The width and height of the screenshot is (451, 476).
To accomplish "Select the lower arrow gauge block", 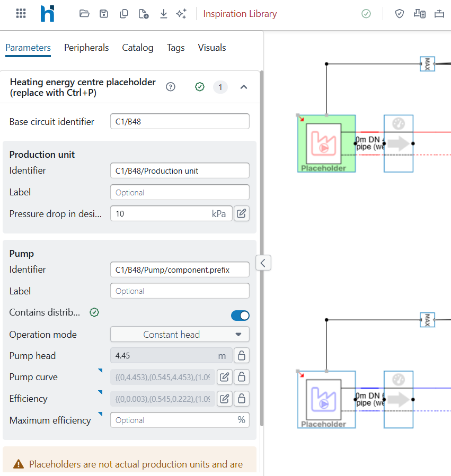I will 399,400.
